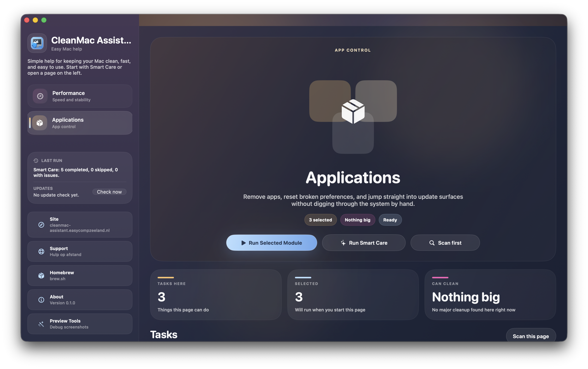
Task: Select the Performance speedometer icon
Action: pyautogui.click(x=40, y=96)
